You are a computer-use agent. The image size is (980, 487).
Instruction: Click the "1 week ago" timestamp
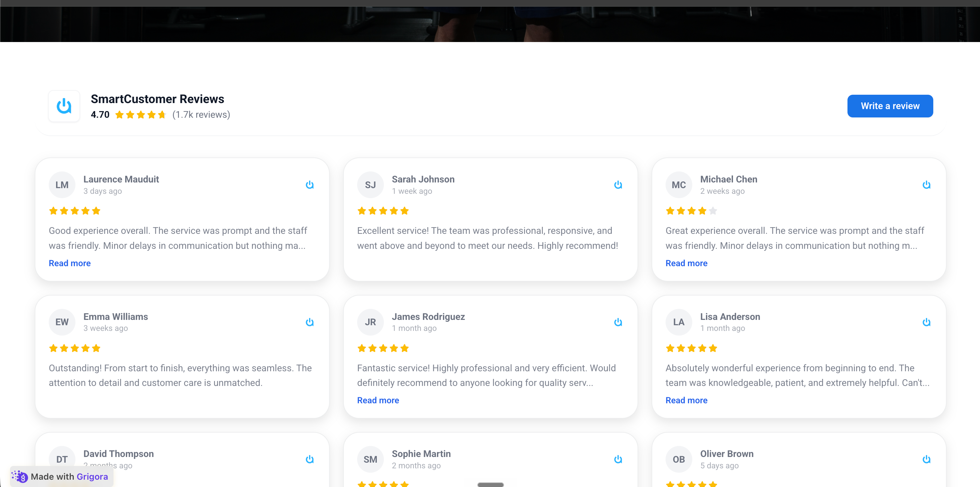412,191
